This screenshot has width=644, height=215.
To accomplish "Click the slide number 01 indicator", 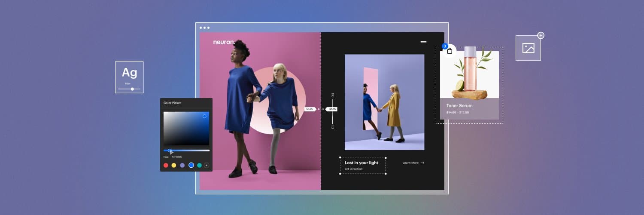I will point(332,127).
